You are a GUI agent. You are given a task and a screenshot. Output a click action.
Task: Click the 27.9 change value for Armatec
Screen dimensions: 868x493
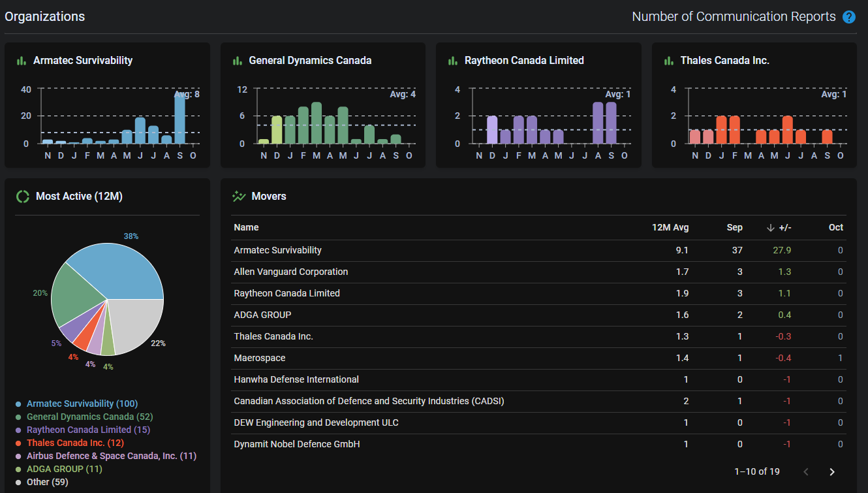(x=781, y=250)
